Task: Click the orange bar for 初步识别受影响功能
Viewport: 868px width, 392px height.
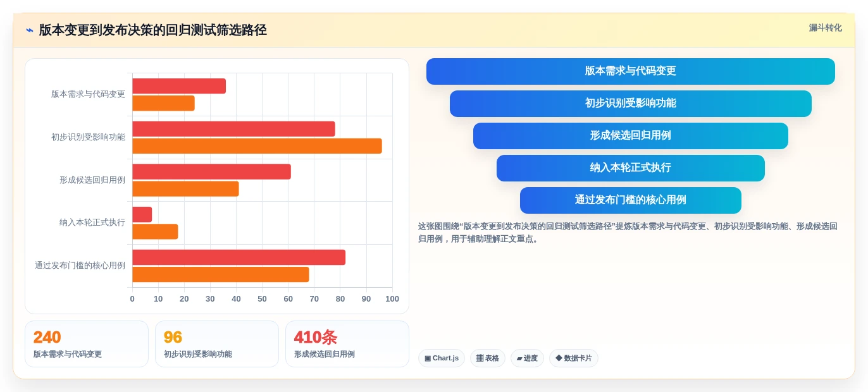Action: click(x=257, y=146)
